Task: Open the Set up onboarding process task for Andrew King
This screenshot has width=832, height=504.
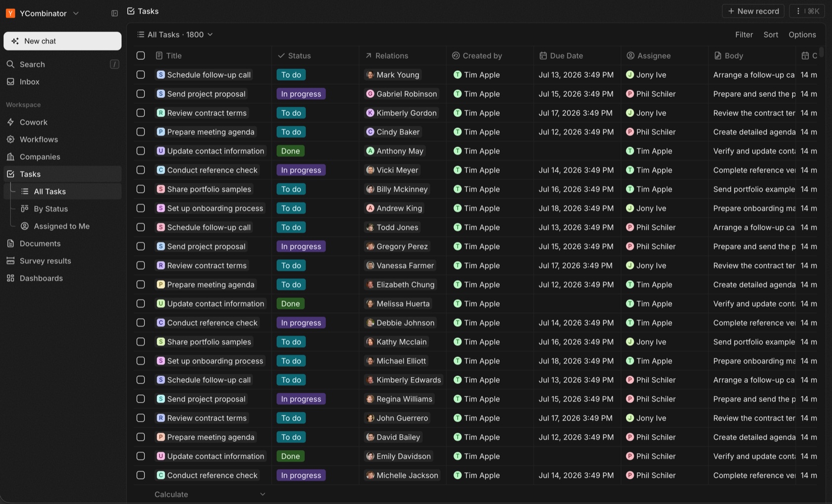Action: [210, 208]
